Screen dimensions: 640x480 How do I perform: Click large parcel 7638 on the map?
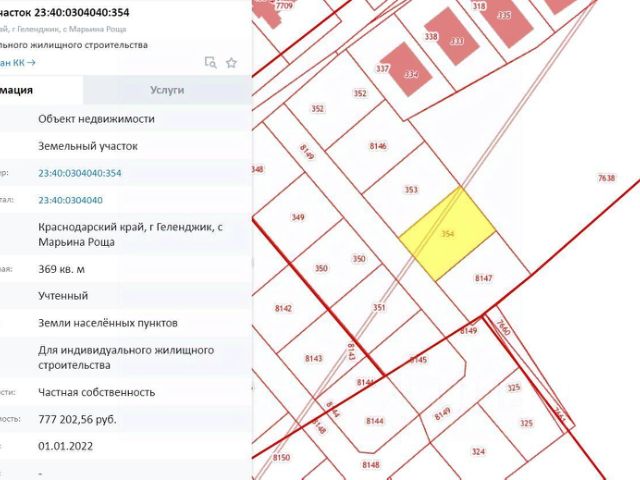pos(606,178)
